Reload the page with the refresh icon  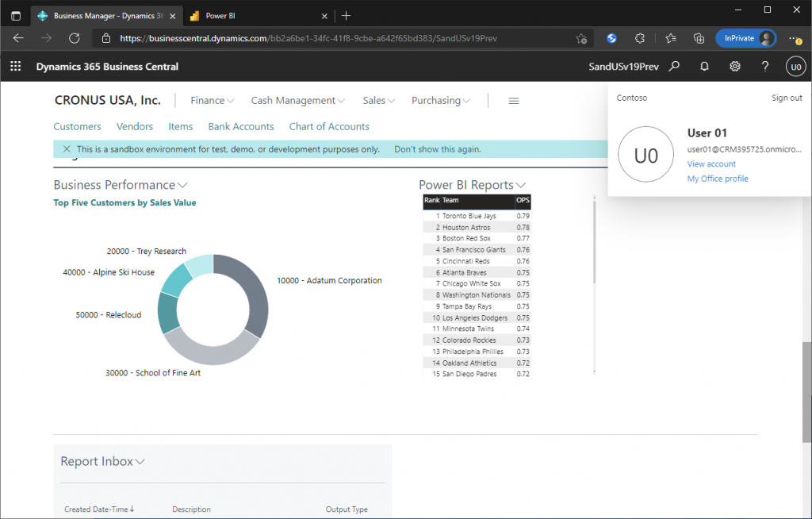pos(75,38)
